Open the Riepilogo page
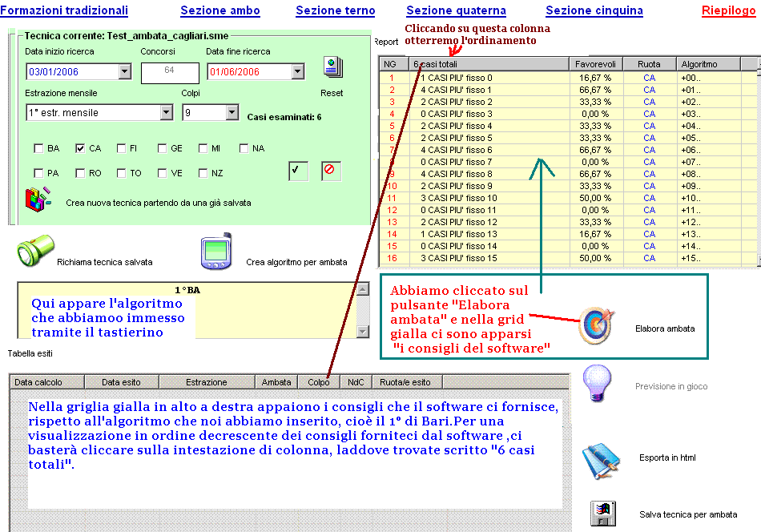 (728, 10)
